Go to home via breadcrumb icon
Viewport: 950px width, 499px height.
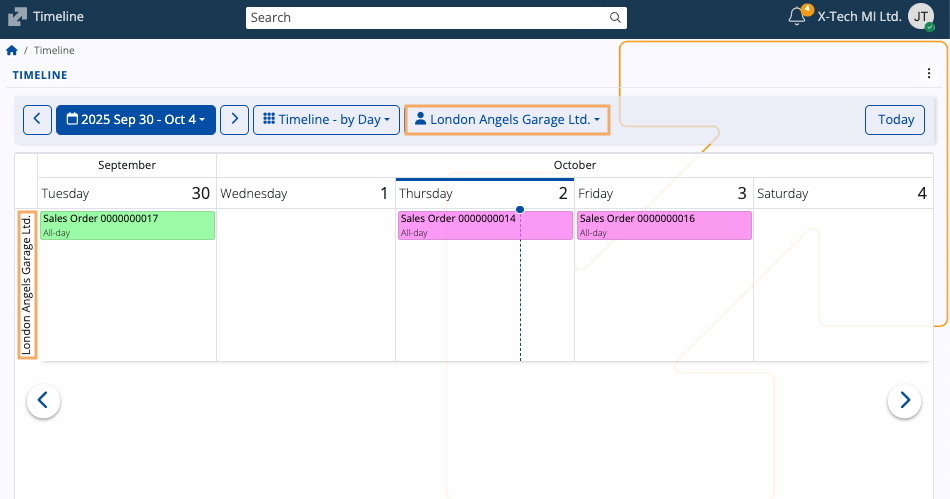coord(12,50)
